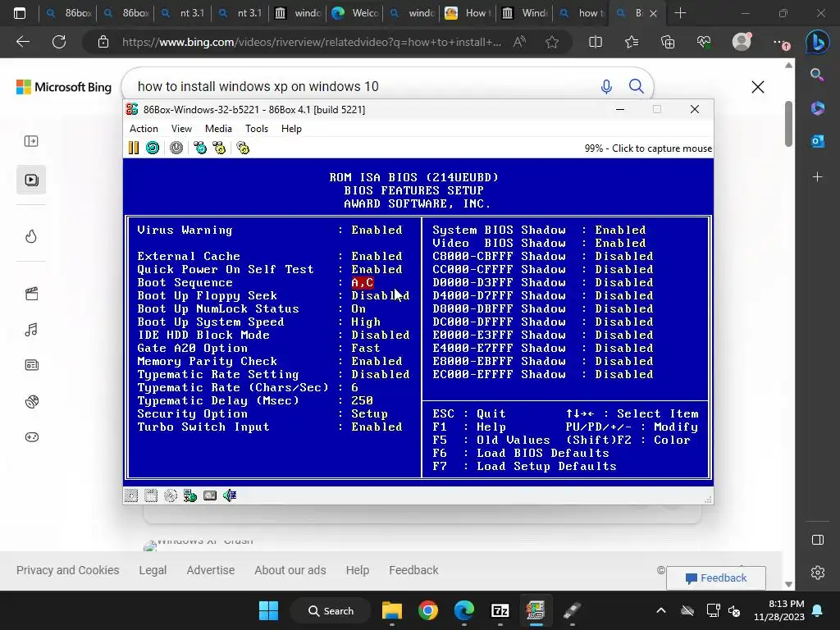Click the Edge read aloud icon
This screenshot has height=630, width=840.
point(519,42)
